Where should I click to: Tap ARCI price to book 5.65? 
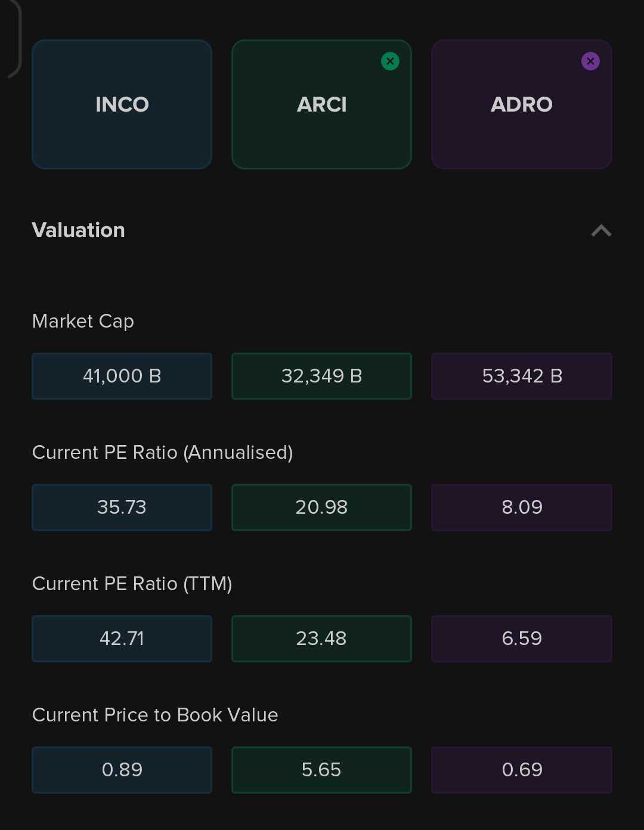pos(321,770)
